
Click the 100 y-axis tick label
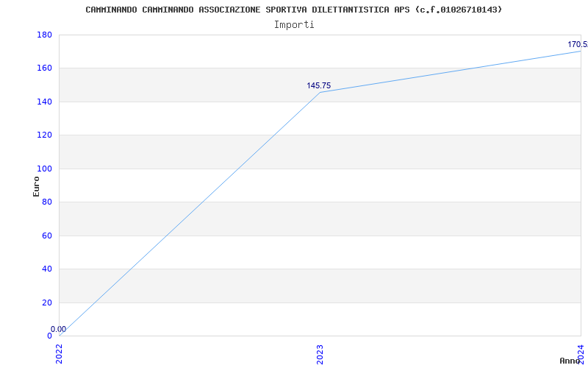pos(44,169)
